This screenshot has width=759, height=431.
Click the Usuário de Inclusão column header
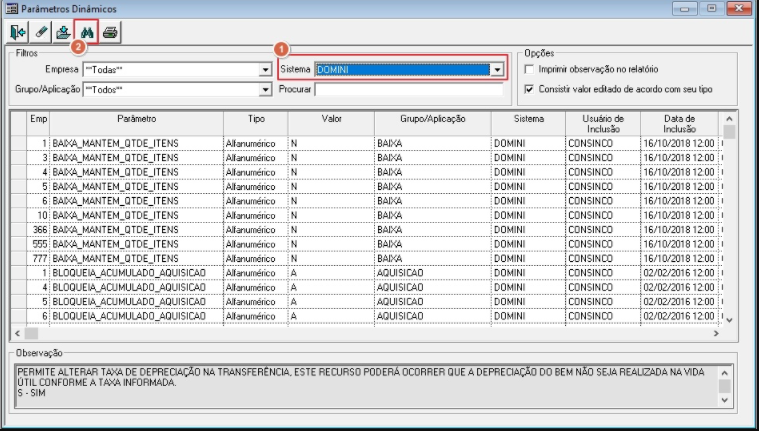coord(603,123)
